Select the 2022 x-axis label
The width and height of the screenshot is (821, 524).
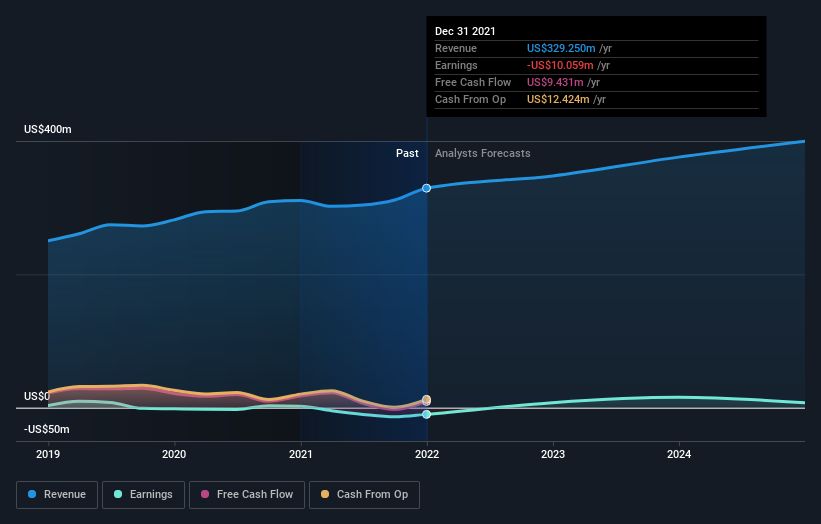coord(427,454)
